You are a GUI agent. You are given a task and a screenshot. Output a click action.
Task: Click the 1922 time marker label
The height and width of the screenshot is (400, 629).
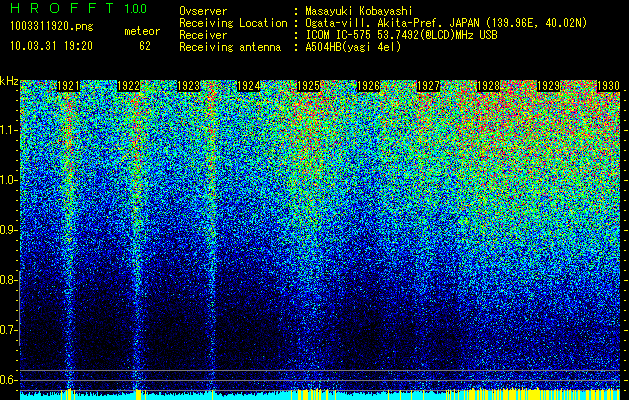(128, 86)
